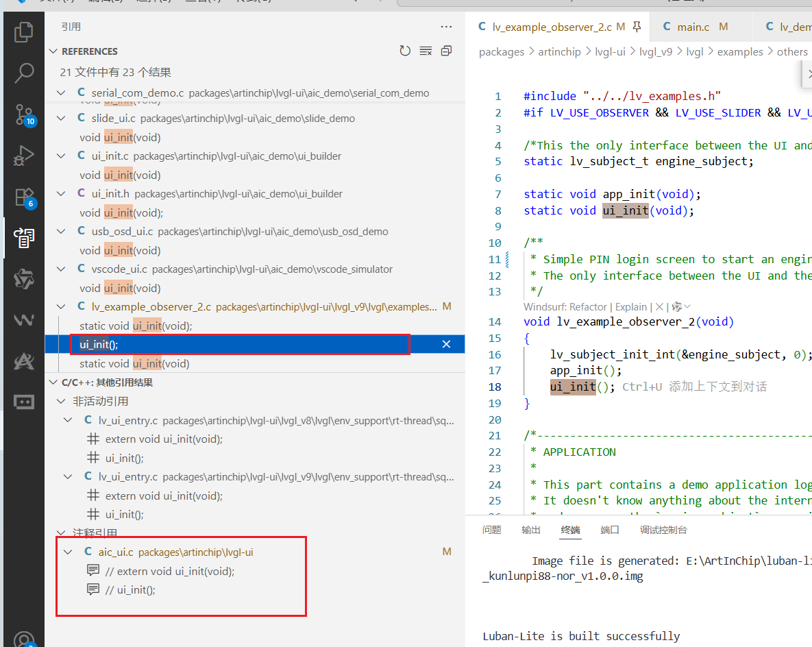Open Source Control with the 10 badge

click(x=24, y=114)
